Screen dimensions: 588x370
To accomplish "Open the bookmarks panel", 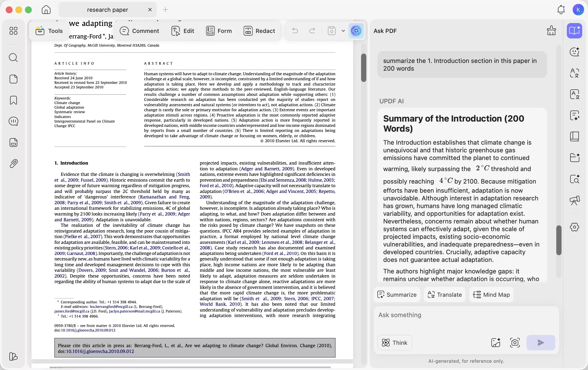I will pos(13,100).
